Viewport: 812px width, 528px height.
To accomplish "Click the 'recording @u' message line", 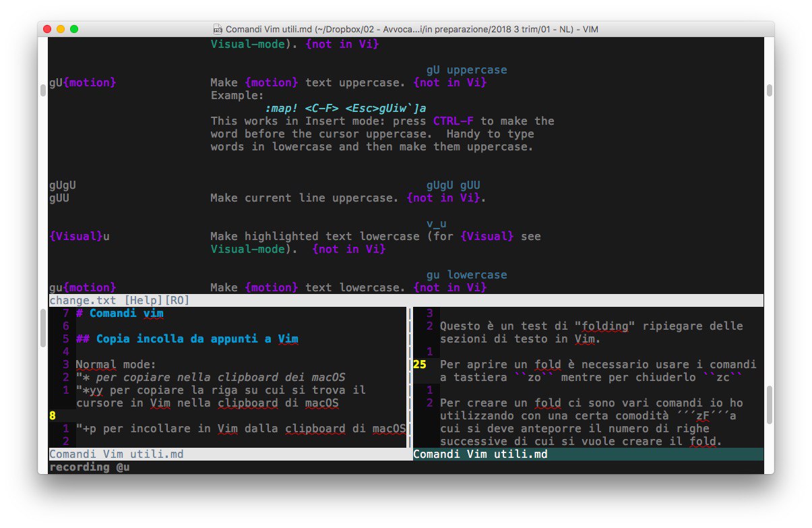I will pos(90,467).
